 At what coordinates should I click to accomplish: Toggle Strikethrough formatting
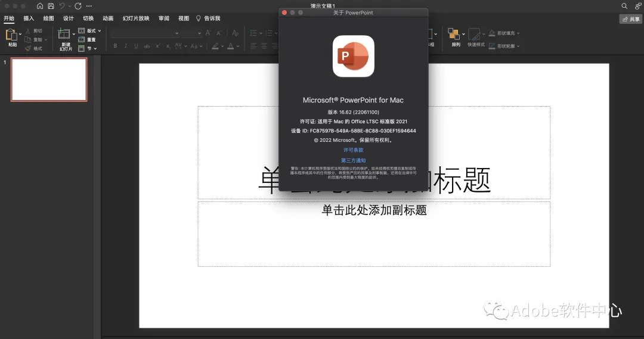point(147,46)
